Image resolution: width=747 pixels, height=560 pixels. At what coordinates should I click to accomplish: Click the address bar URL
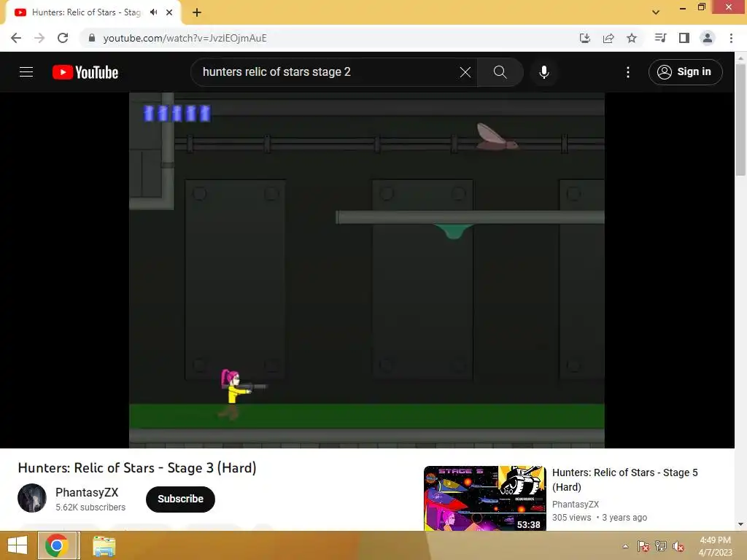185,38
